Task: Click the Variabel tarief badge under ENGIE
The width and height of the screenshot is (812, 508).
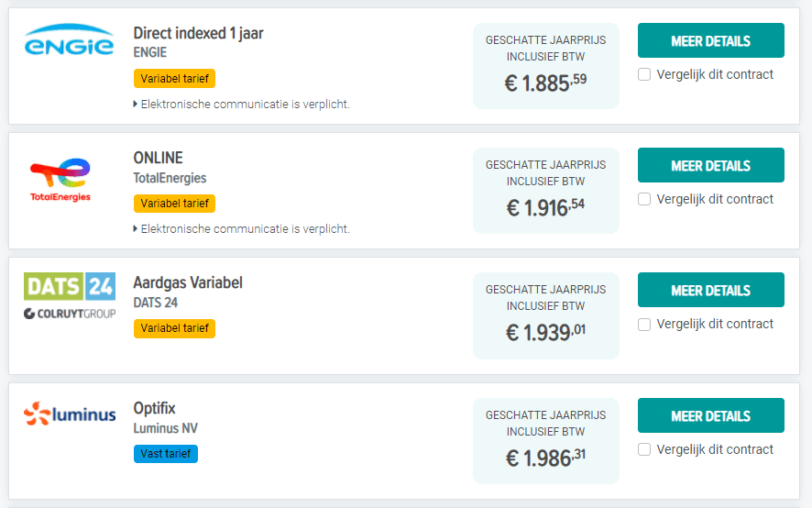Action: pyautogui.click(x=174, y=79)
